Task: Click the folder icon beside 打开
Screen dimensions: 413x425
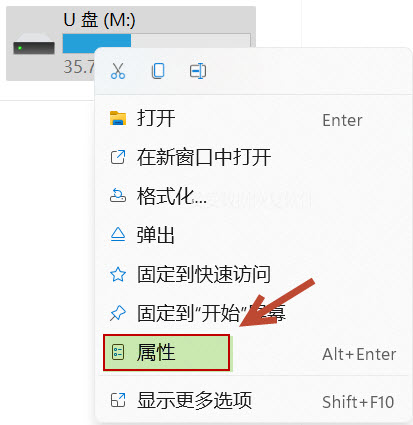Action: [x=118, y=118]
